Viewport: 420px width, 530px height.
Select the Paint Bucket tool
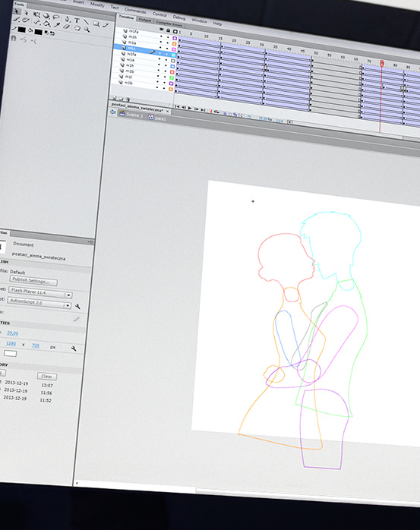coord(46,24)
